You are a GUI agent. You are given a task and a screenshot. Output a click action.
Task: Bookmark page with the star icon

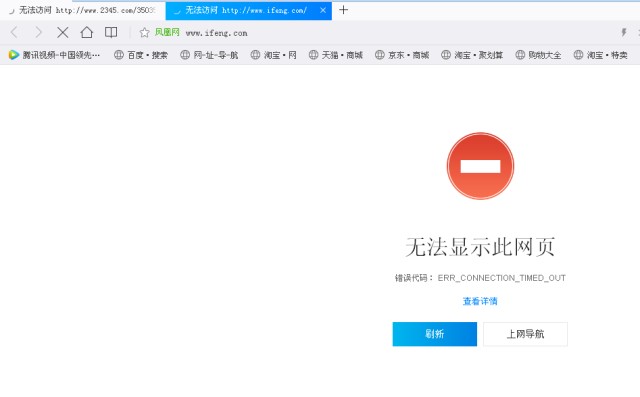click(x=144, y=33)
